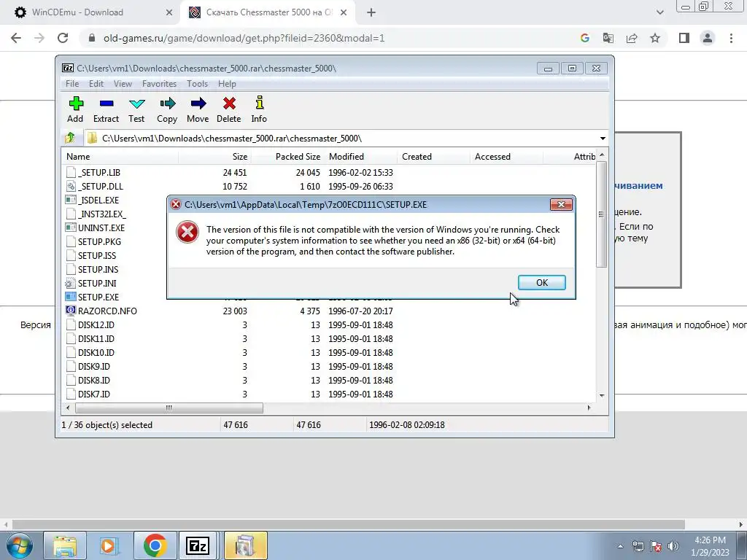Click the file list horizontal scrollbar
Screen dimensions: 747x560
[169, 408]
